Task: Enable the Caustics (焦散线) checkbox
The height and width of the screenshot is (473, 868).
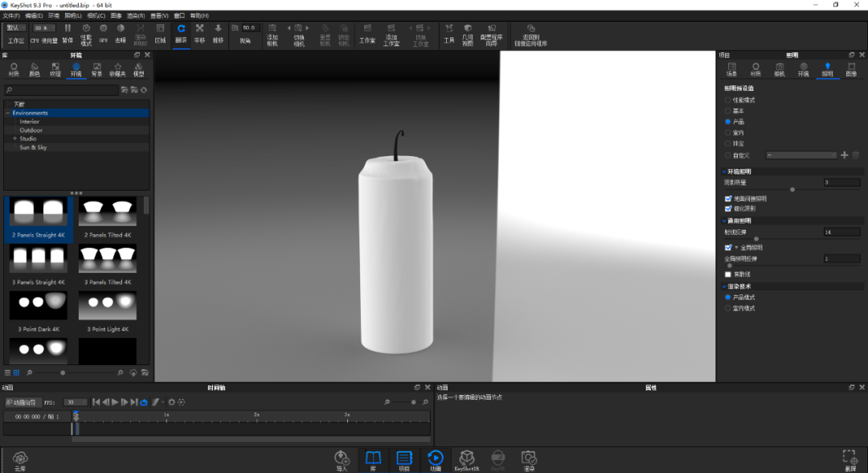Action: click(728, 274)
